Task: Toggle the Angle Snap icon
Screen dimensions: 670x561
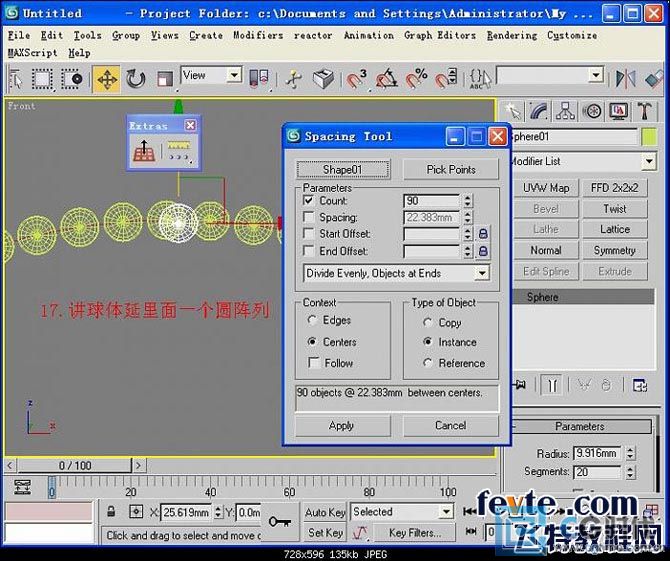Action: click(386, 79)
